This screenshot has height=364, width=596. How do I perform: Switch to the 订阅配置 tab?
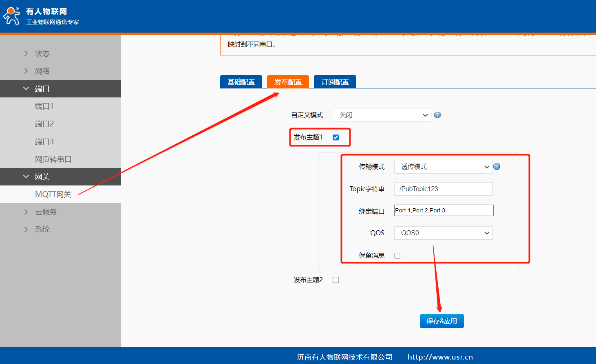pos(335,82)
